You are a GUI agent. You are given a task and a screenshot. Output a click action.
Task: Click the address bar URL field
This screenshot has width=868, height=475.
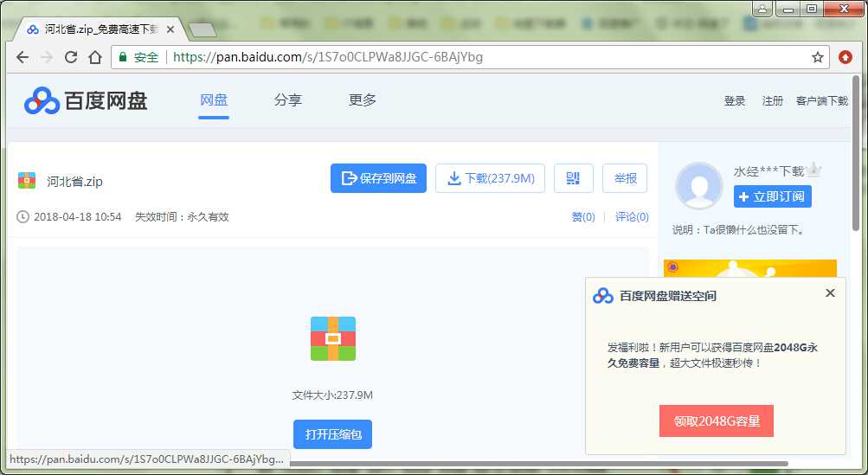[x=471, y=57]
